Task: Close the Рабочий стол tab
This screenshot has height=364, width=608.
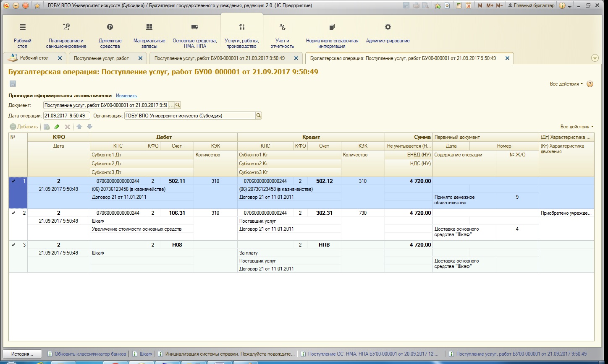Action: click(60, 58)
